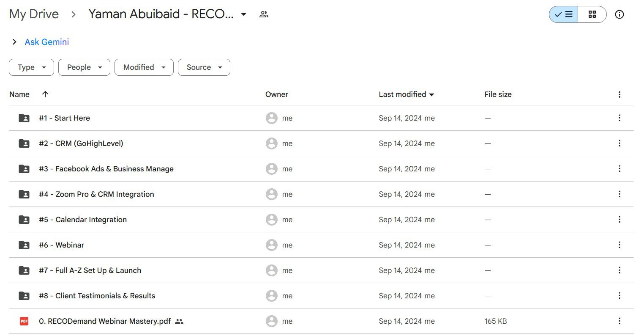Screen dimensions: 644x336
Task: Open more actions for #8 - Client Testimonials
Action: pyautogui.click(x=619, y=296)
